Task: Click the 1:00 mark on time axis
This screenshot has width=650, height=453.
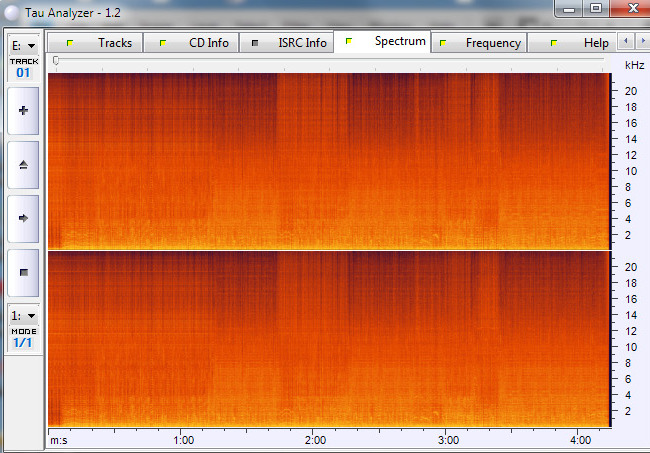Action: [183, 440]
